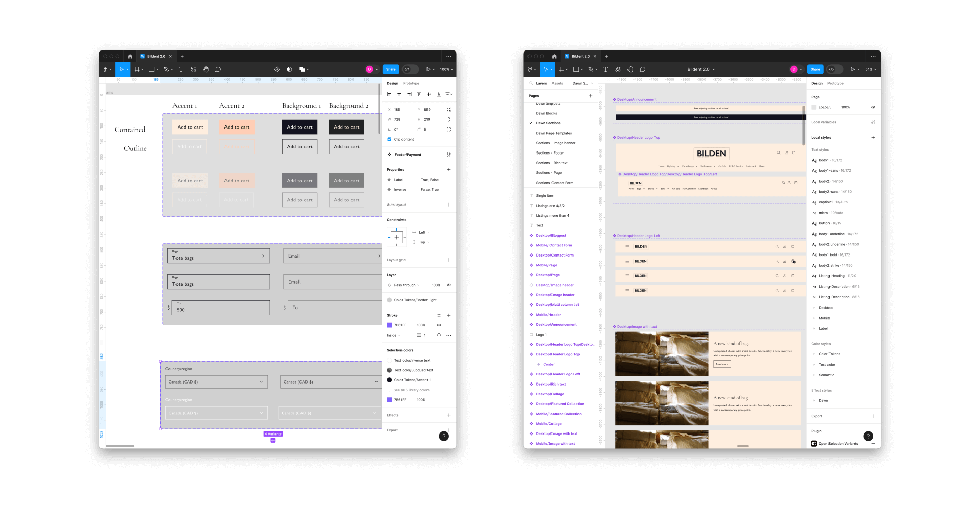Open Stroke style library dots icon
Screen dimensions: 980x510
[439, 315]
